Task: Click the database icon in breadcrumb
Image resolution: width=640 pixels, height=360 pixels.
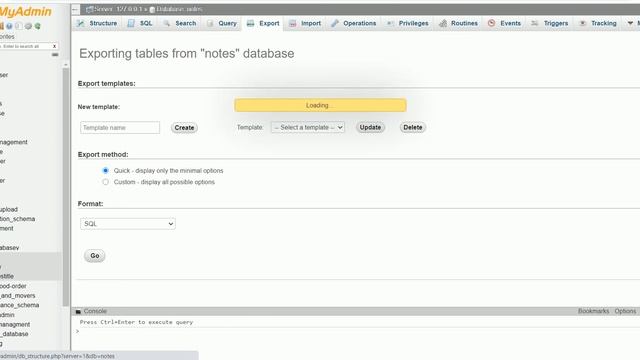Action: (x=152, y=9)
